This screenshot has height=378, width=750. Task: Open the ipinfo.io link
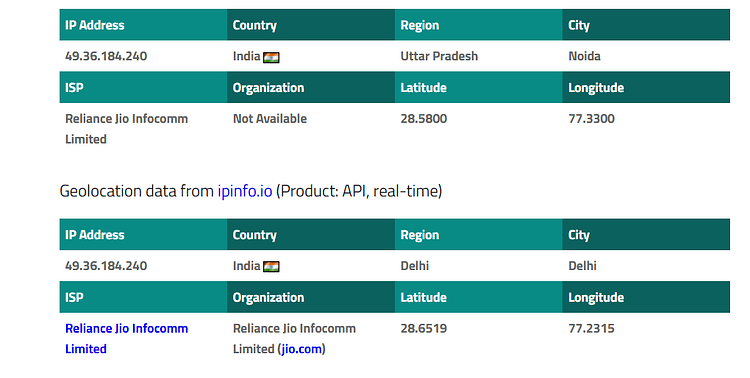pyautogui.click(x=245, y=191)
